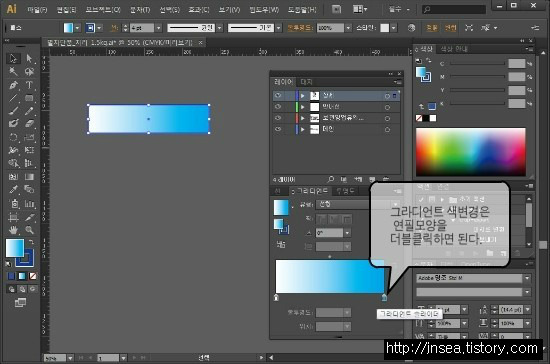Pick a color from the spectrum bar
Viewport: 550px width, 364px height.
tap(471, 152)
